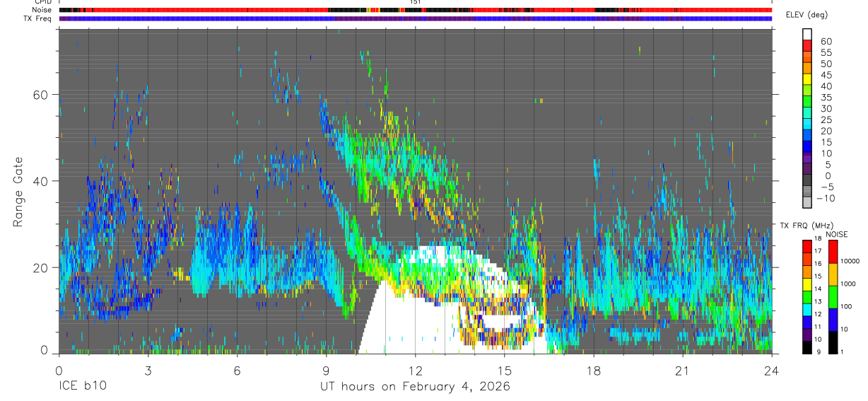Pick the orange-yellow NOISE colorbar segment
This screenshot has width=868, height=401.
[833, 275]
